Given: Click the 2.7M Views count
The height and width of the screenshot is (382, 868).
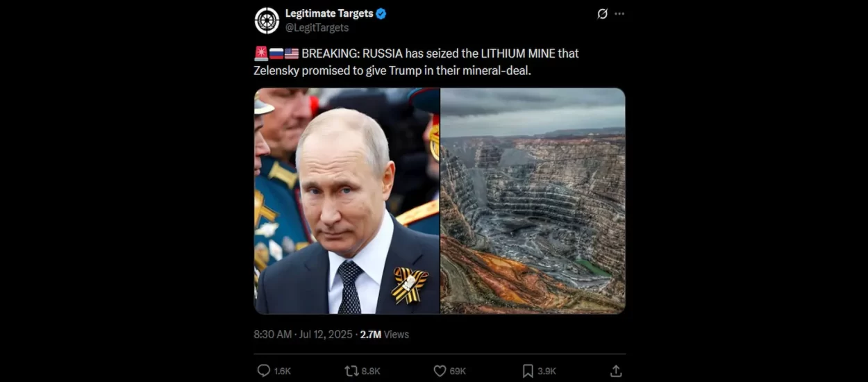Looking at the screenshot, I should 385,334.
